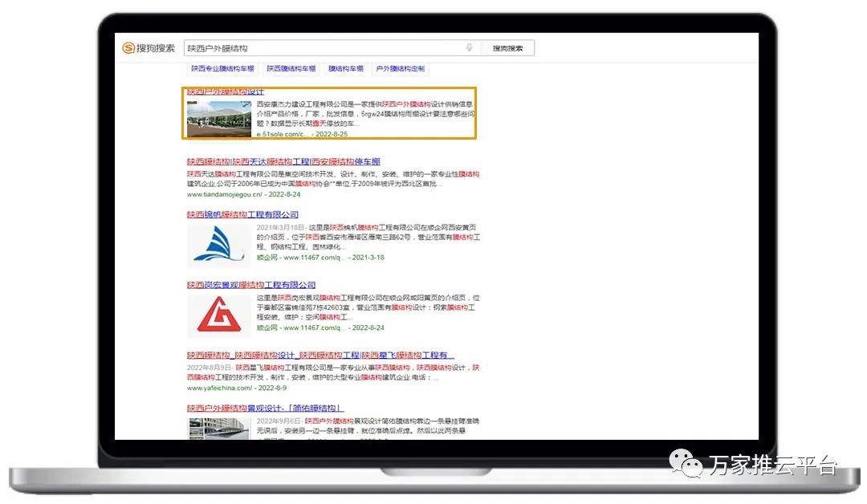Click the blue sail company logo thumbnail
867x504 pixels.
click(219, 244)
